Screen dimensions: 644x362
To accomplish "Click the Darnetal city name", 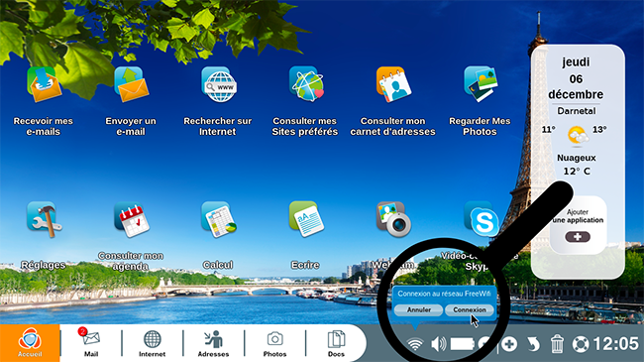I will pos(577,111).
